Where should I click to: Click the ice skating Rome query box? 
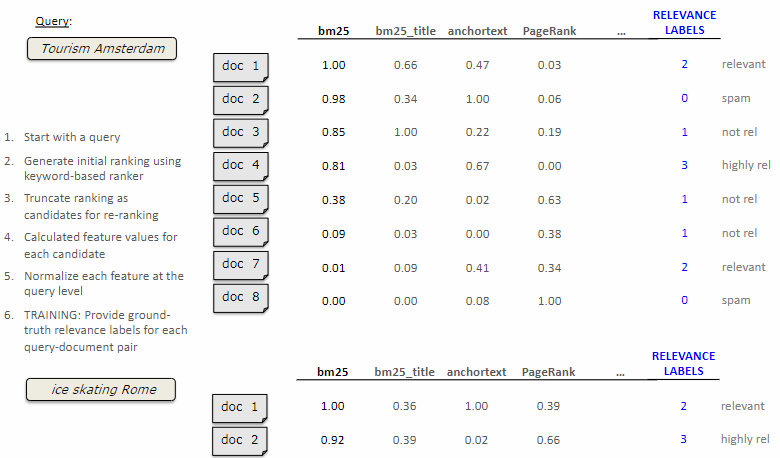tap(103, 389)
